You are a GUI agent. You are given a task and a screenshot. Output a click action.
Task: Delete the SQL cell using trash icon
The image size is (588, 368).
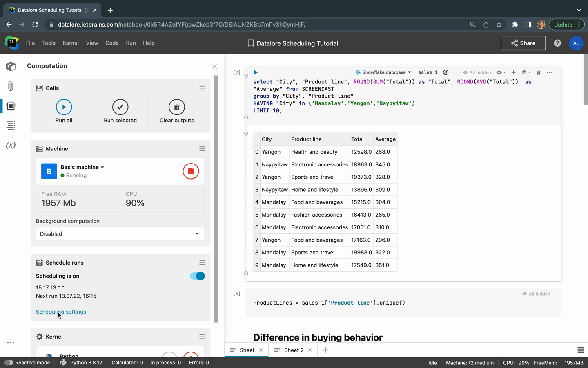[538, 72]
